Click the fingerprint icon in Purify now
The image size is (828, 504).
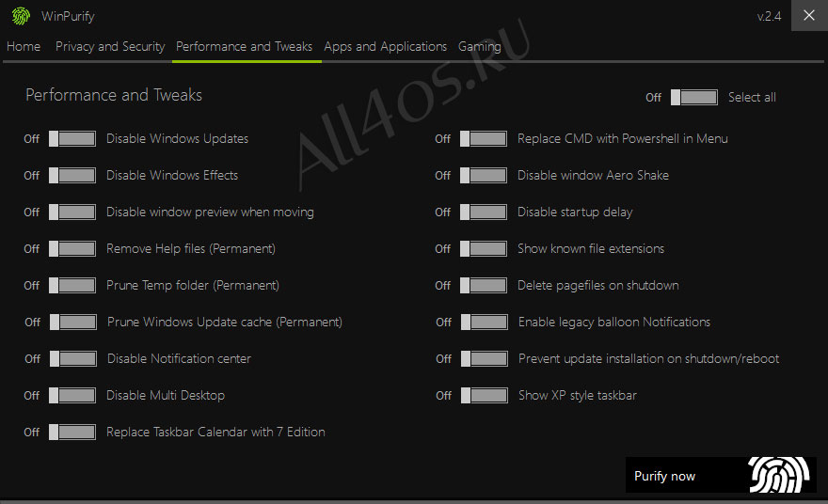[x=778, y=475]
